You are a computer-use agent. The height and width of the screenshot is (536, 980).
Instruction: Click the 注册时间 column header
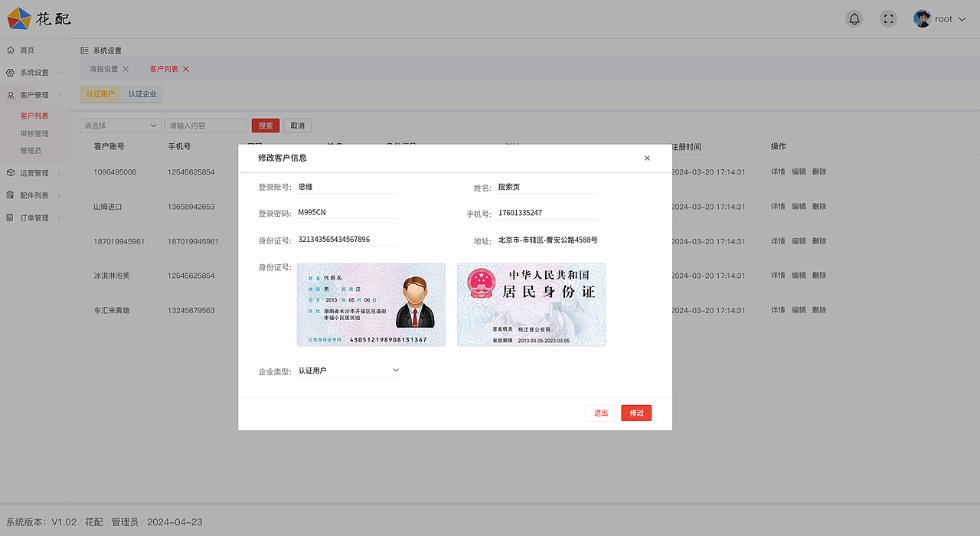[686, 146]
